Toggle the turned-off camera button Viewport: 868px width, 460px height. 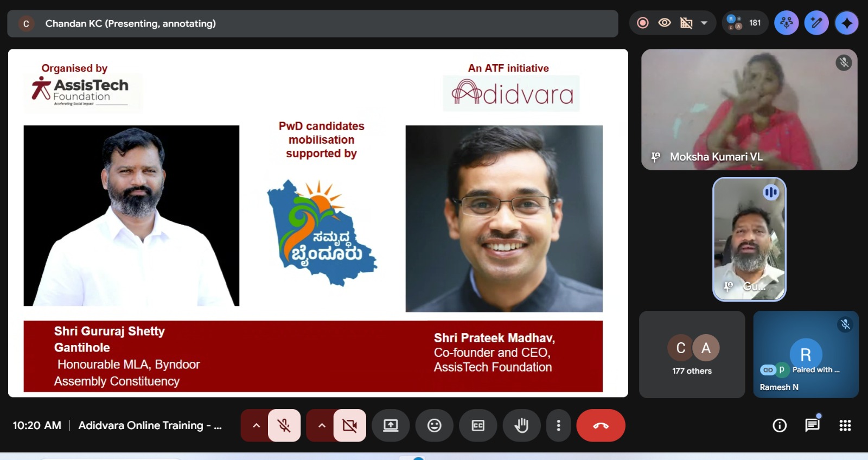pyautogui.click(x=349, y=426)
